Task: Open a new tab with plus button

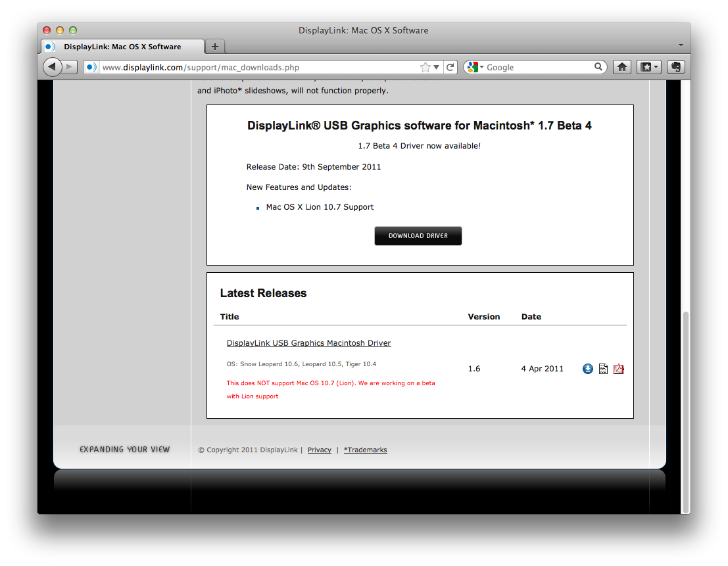Action: (215, 47)
